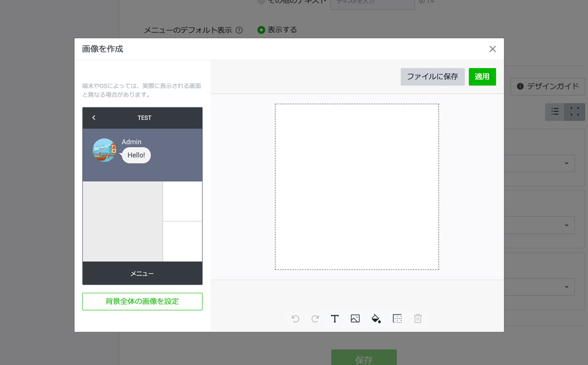Select the Text tool icon
Screen dimensions: 588x365
click(335, 319)
